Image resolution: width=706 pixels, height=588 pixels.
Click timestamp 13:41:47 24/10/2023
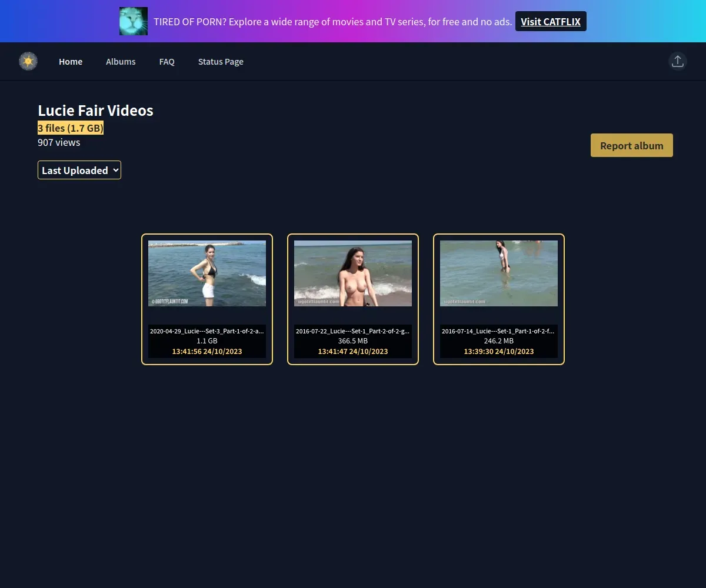coord(353,352)
